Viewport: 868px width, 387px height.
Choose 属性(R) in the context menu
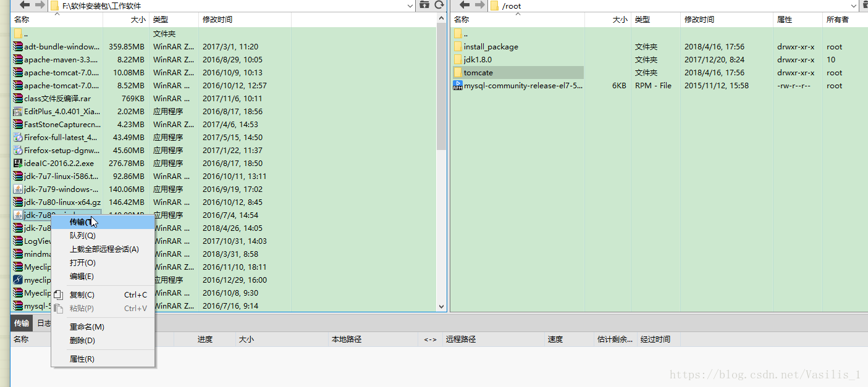tap(103, 359)
